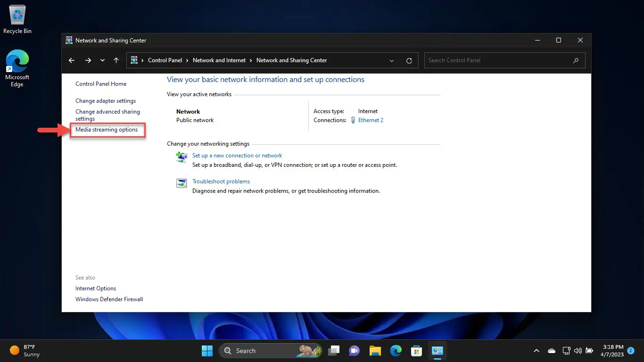644x362 pixels.
Task: Open File Explorer from taskbar
Action: pyautogui.click(x=375, y=351)
